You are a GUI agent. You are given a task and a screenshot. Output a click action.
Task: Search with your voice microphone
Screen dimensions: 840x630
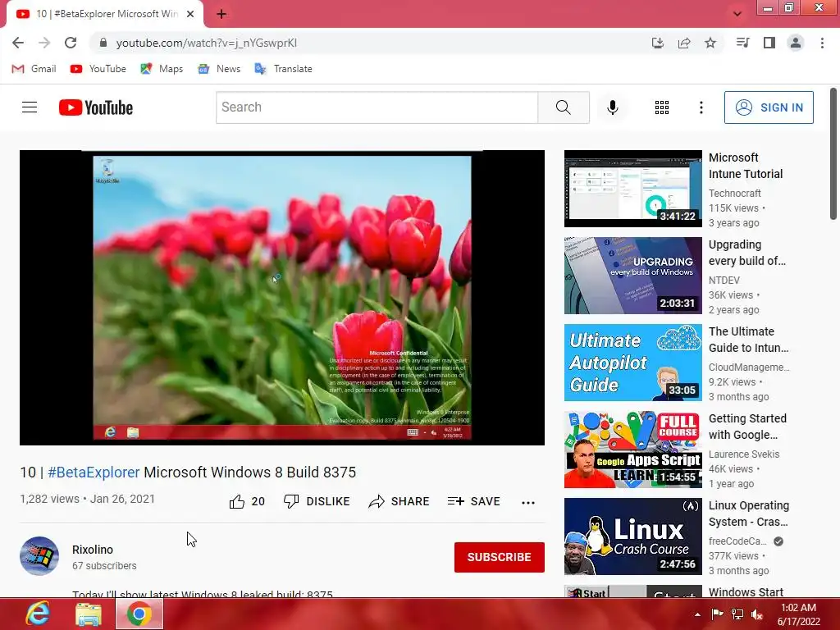[x=612, y=107]
